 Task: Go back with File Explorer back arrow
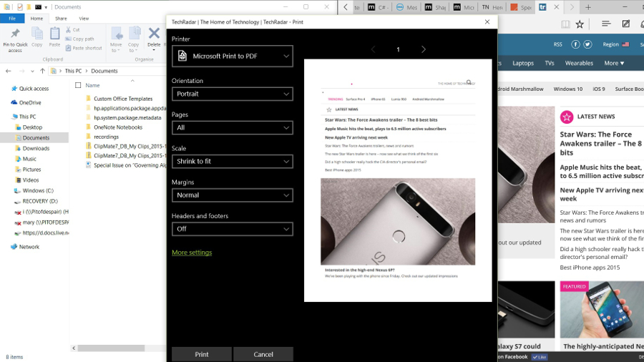8,71
